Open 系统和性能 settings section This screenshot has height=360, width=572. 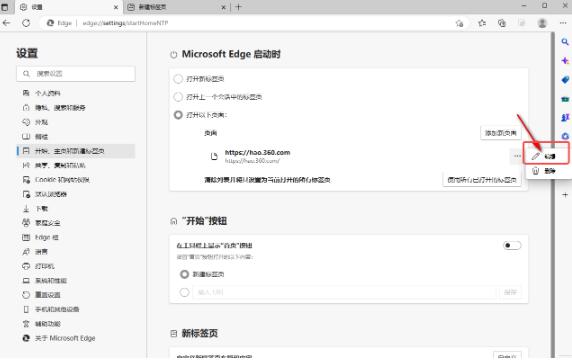(76, 280)
